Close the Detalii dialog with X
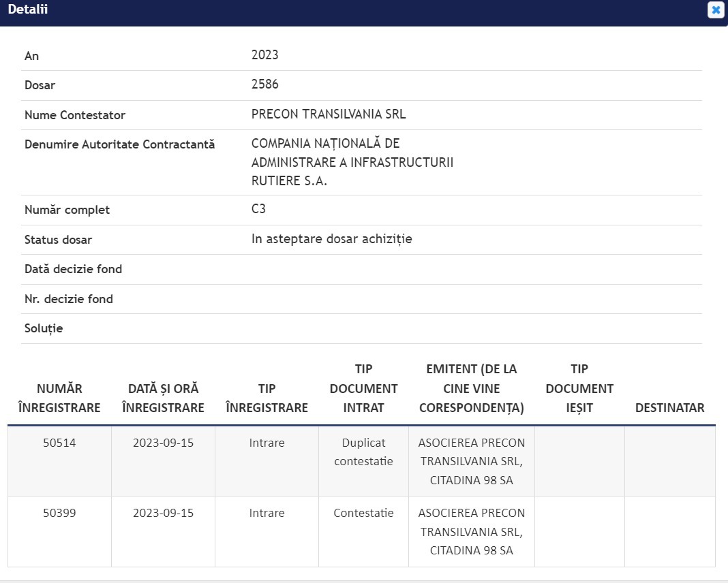Image resolution: width=728 pixels, height=583 pixels. tap(716, 10)
